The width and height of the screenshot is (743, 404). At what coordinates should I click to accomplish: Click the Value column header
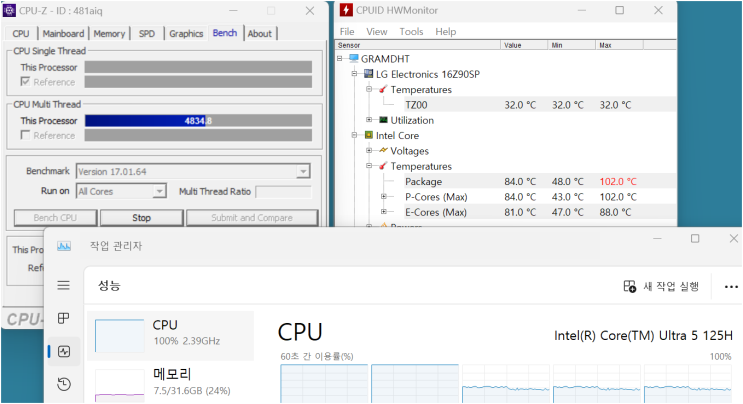[524, 45]
